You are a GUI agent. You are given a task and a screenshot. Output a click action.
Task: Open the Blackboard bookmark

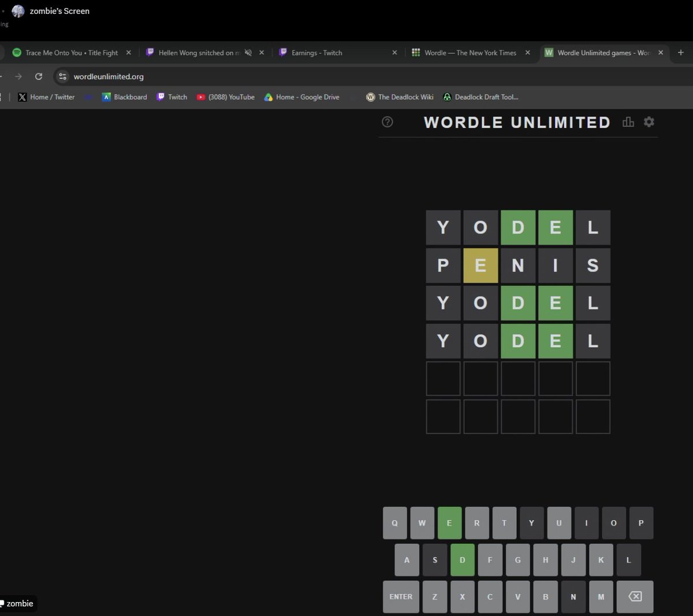click(x=124, y=97)
